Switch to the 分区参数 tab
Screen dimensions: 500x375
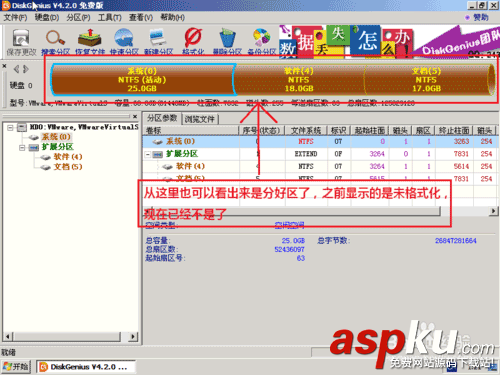(x=162, y=118)
